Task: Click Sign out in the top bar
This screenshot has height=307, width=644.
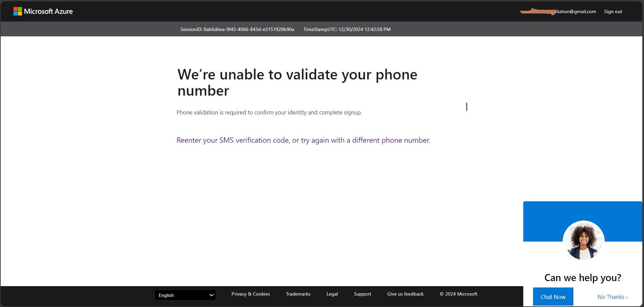Action: (613, 11)
